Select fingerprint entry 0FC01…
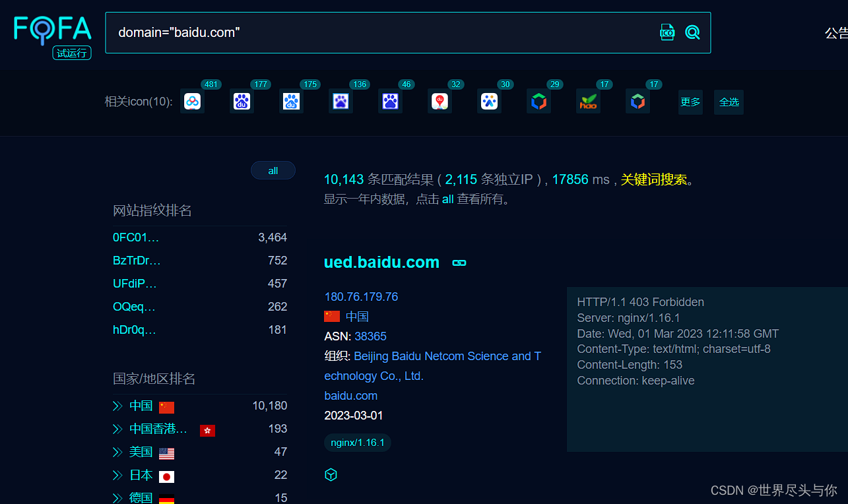The height and width of the screenshot is (504, 848). (136, 237)
